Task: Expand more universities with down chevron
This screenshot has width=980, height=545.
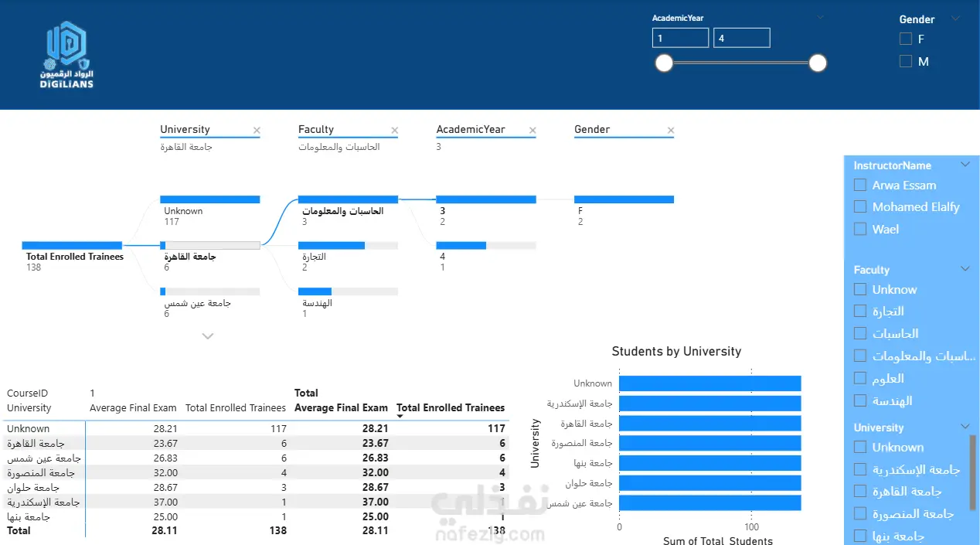Action: (207, 336)
